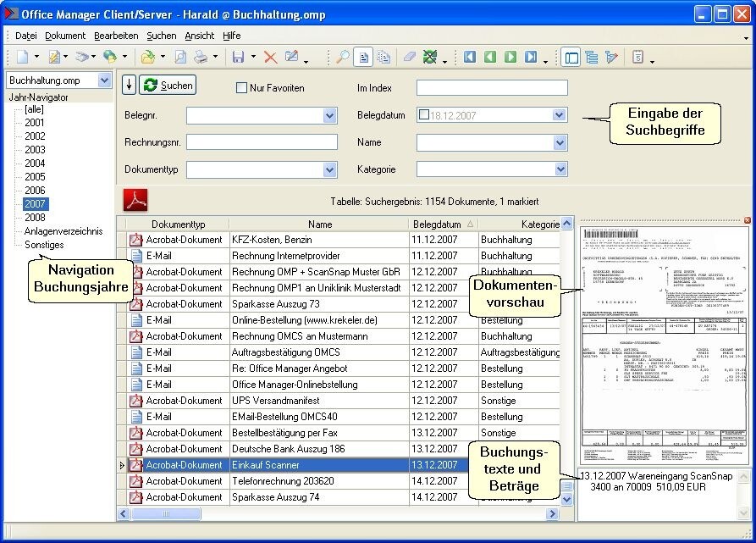Select [alle] in Jahr-Navigator
Screen dimensions: 756x543
[34, 109]
